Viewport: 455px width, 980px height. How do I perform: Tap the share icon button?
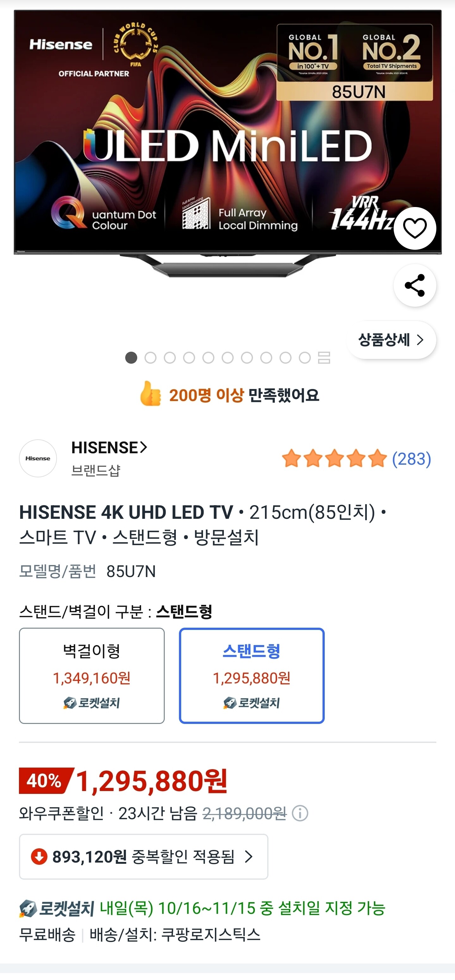point(415,285)
